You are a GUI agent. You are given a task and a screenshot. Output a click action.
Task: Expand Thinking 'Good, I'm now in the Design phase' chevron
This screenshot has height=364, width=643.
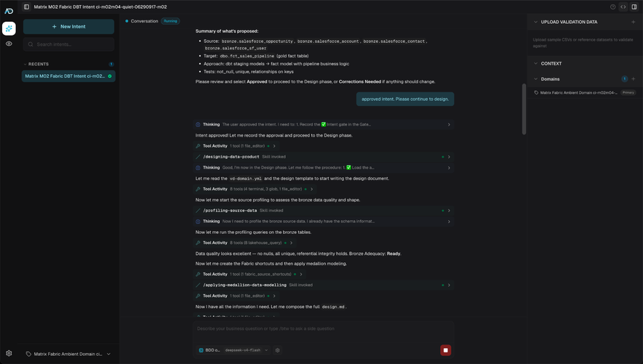(x=449, y=167)
